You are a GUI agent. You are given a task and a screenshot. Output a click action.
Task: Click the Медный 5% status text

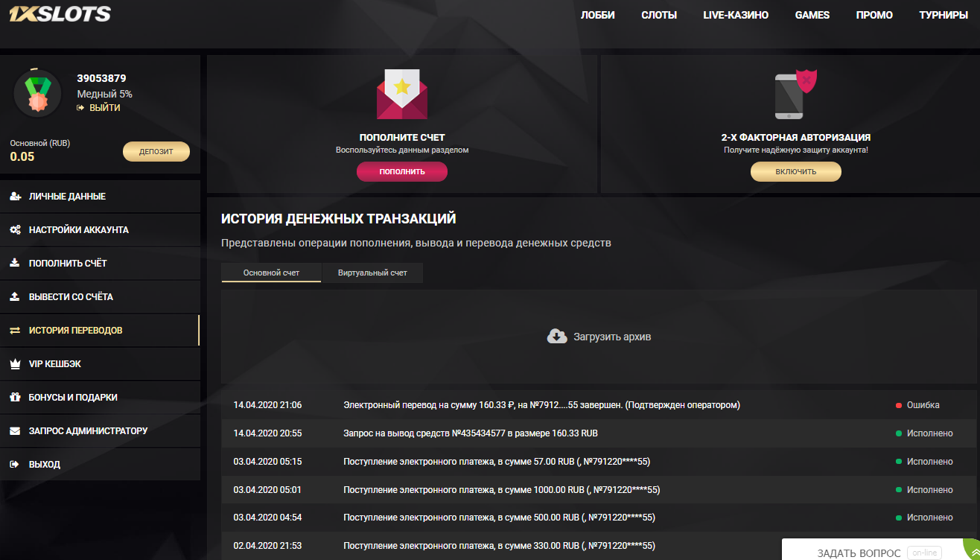click(x=105, y=94)
